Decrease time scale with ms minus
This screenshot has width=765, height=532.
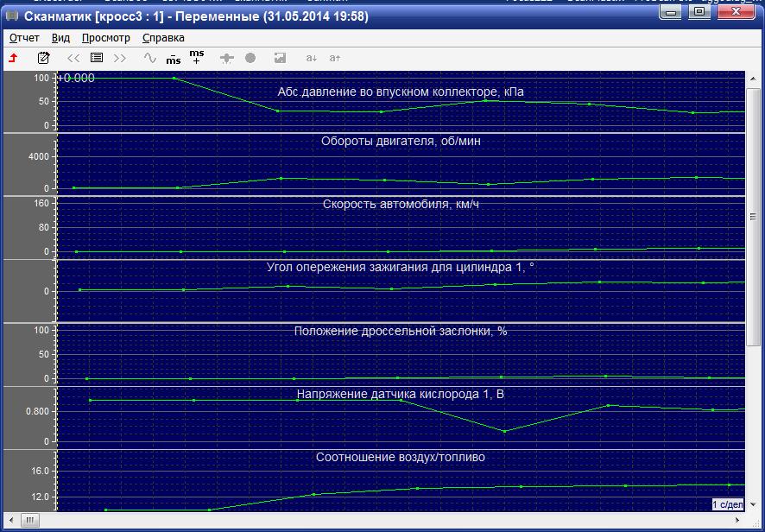174,59
